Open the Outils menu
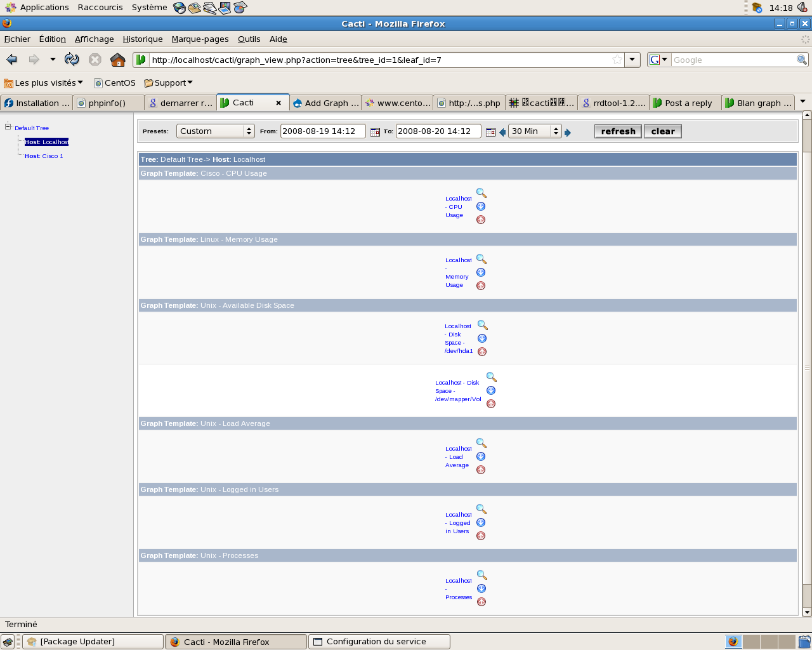Viewport: 812px width, 650px height. (249, 39)
